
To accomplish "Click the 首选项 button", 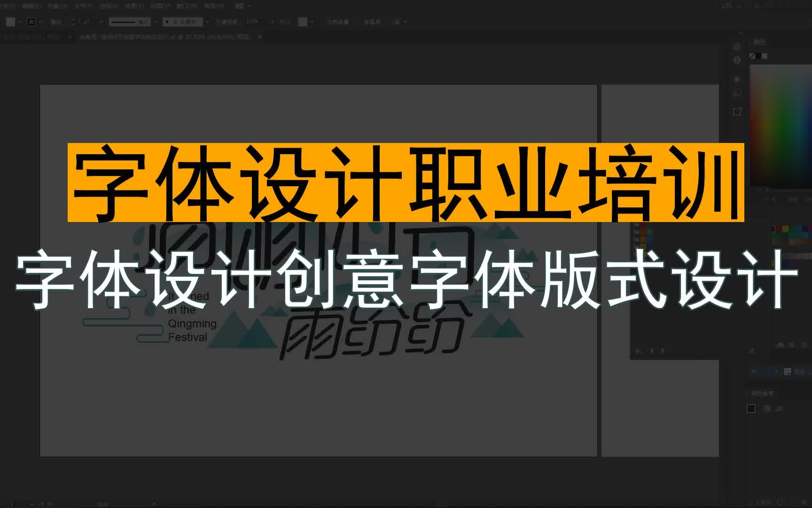I will (x=372, y=22).
